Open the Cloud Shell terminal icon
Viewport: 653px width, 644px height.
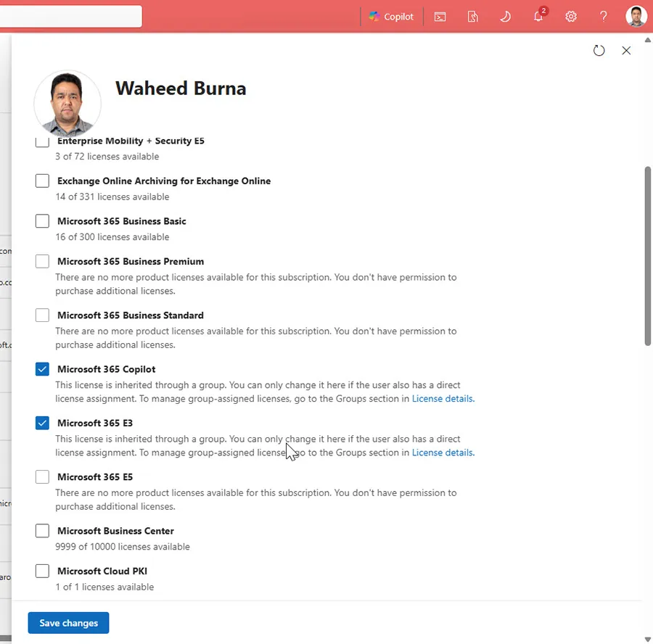440,17
